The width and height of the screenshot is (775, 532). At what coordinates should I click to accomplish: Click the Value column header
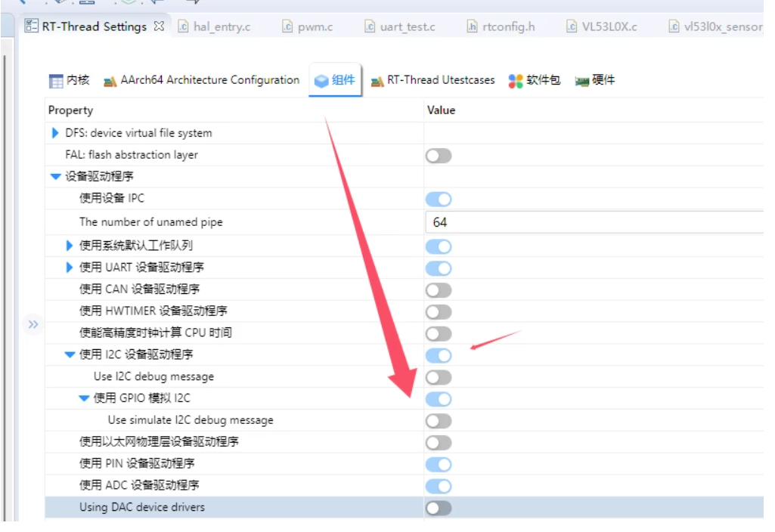pos(441,110)
